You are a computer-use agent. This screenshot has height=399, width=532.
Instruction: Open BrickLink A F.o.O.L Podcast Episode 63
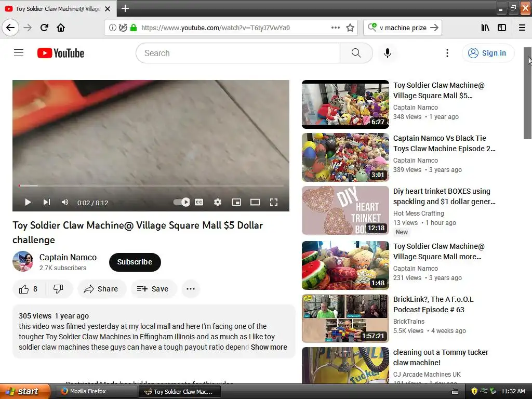tap(433, 304)
